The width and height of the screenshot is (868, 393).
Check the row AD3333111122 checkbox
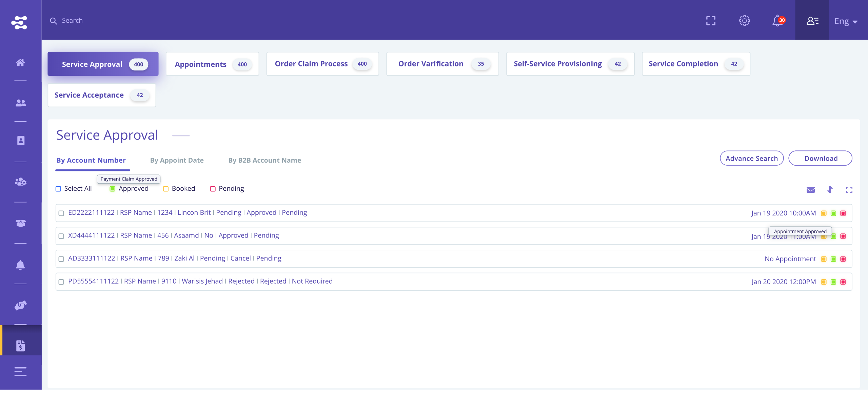coord(61,259)
